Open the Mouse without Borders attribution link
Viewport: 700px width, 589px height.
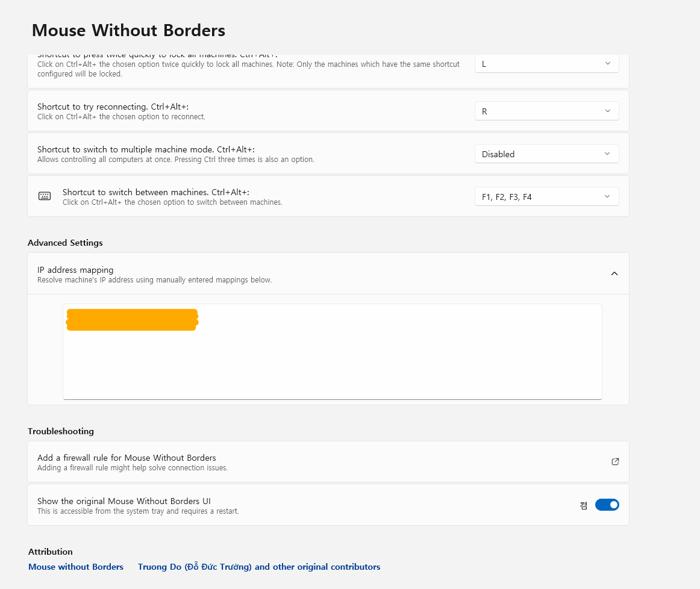[76, 567]
